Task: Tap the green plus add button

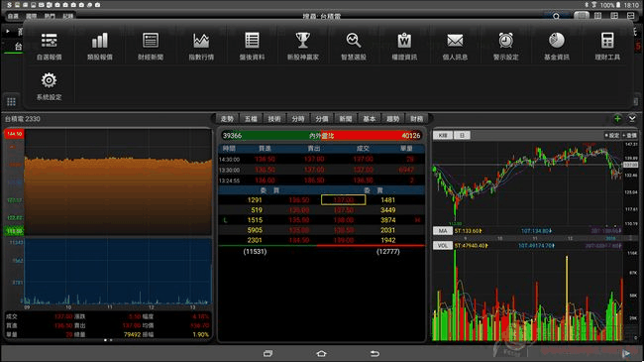Action: click(617, 119)
